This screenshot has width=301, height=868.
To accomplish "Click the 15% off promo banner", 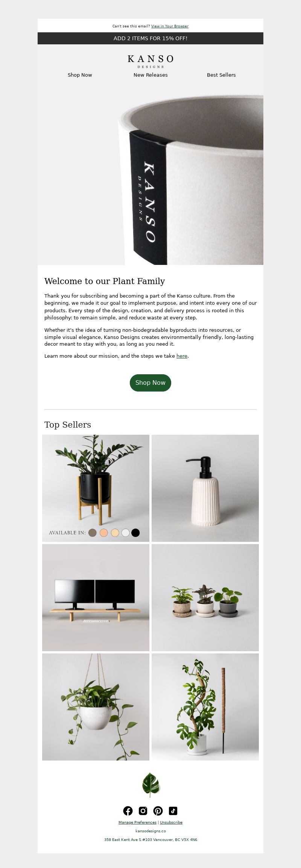I will (x=150, y=38).
